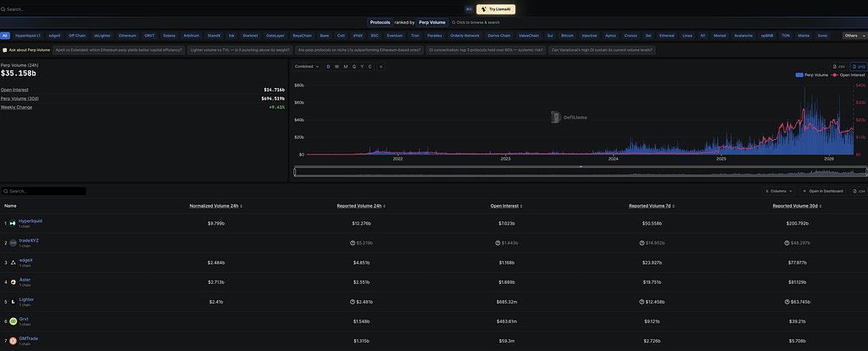This screenshot has width=868, height=351.
Task: Click the plus icon beside chart intervals
Action: (381, 66)
